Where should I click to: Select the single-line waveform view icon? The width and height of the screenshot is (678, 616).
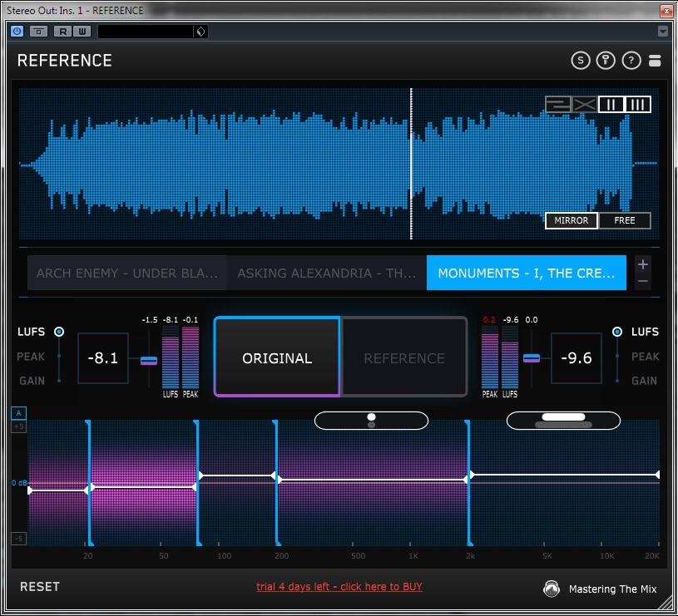coord(558,104)
